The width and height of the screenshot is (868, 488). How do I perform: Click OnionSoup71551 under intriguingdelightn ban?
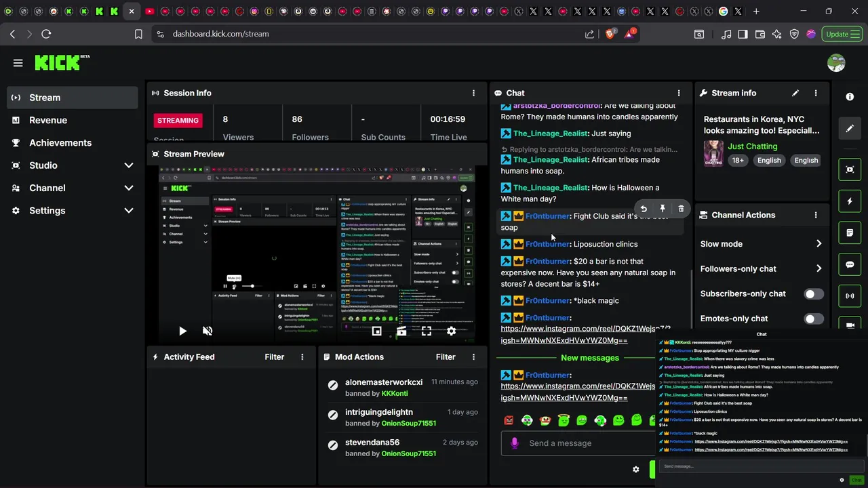point(408,424)
